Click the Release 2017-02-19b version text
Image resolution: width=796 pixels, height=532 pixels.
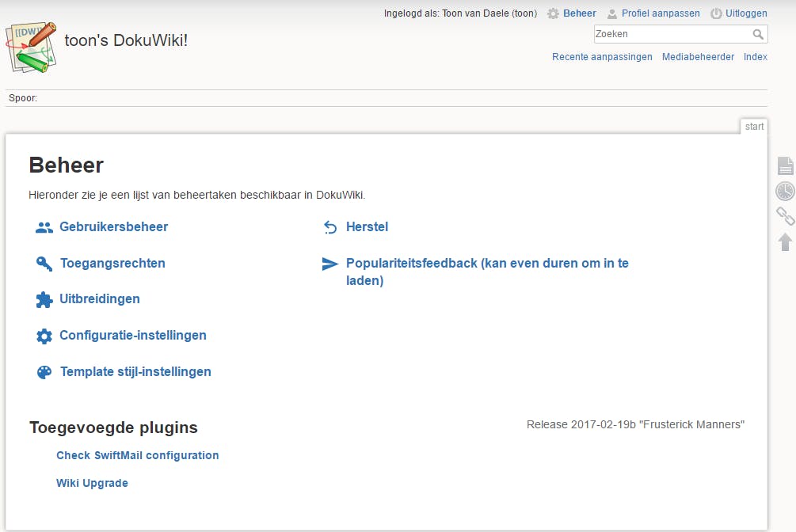pos(635,425)
